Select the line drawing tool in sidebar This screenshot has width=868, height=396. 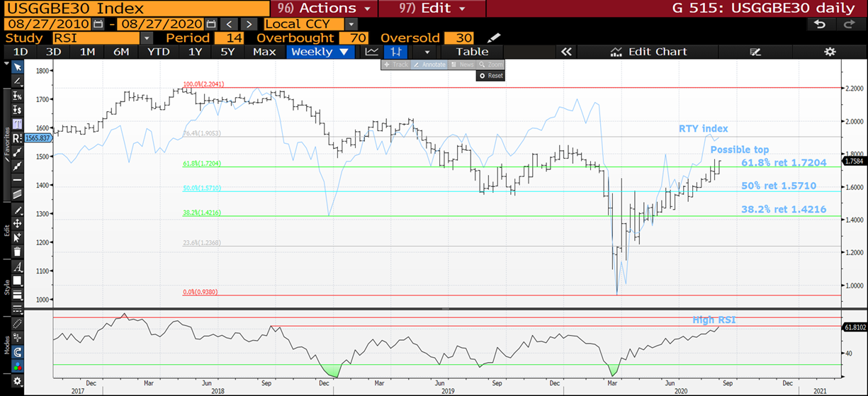pos(18,81)
